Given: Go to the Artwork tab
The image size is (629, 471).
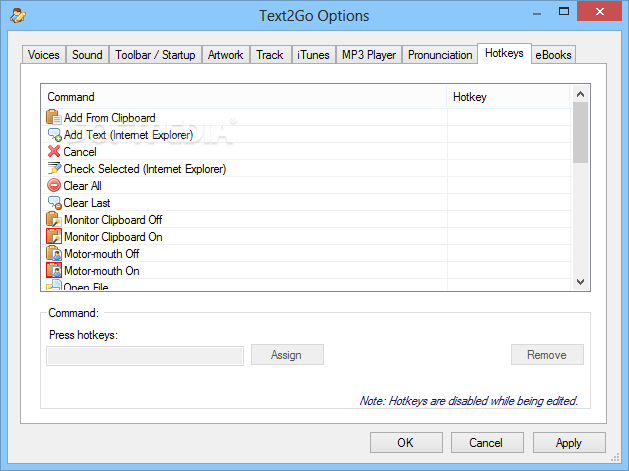Looking at the screenshot, I should [225, 55].
